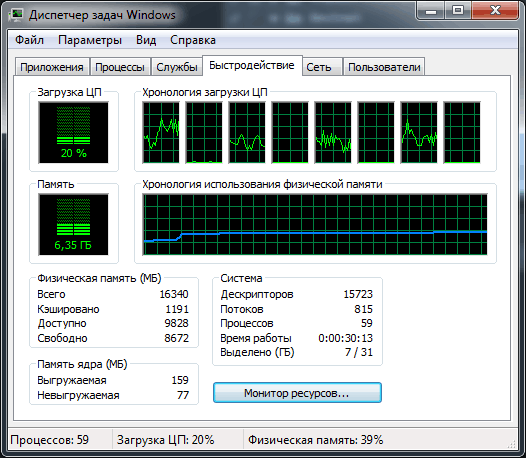Click the Невыгружаемая value 77
The image size is (526, 458).
(x=183, y=395)
